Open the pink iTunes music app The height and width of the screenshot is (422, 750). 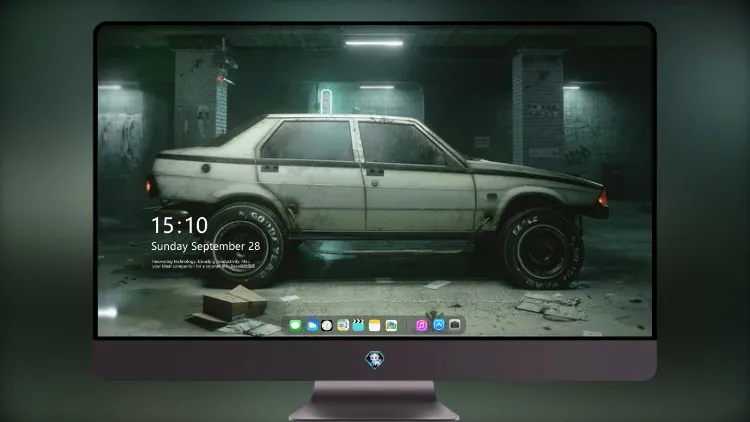421,326
